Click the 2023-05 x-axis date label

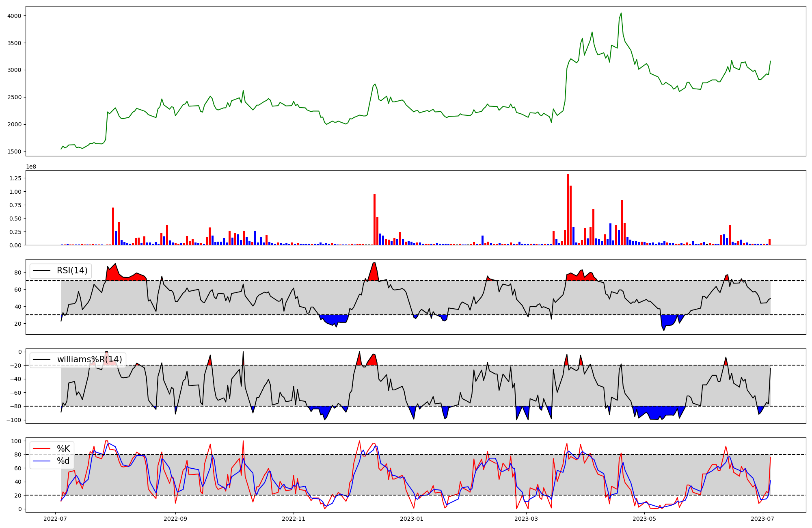point(645,519)
